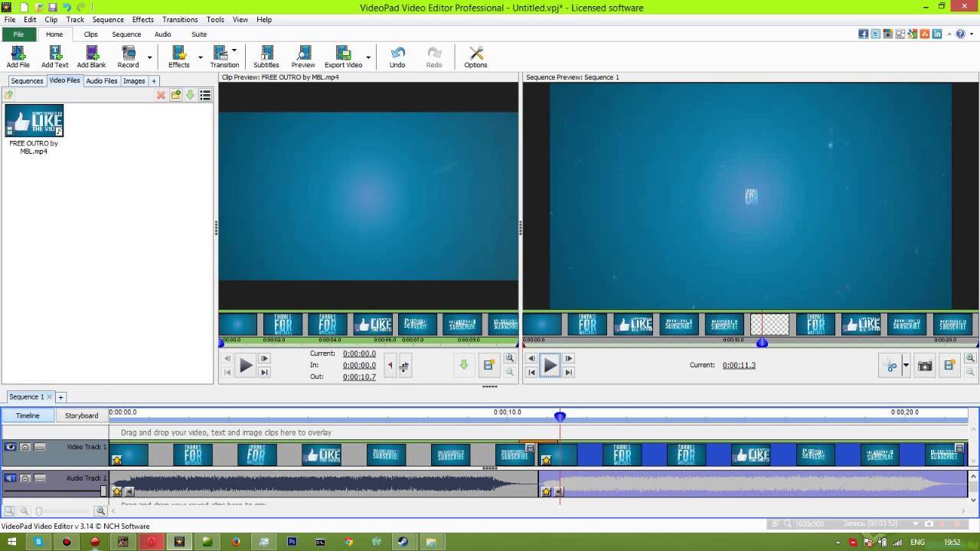
Task: Select the Images bin tab
Action: click(134, 80)
